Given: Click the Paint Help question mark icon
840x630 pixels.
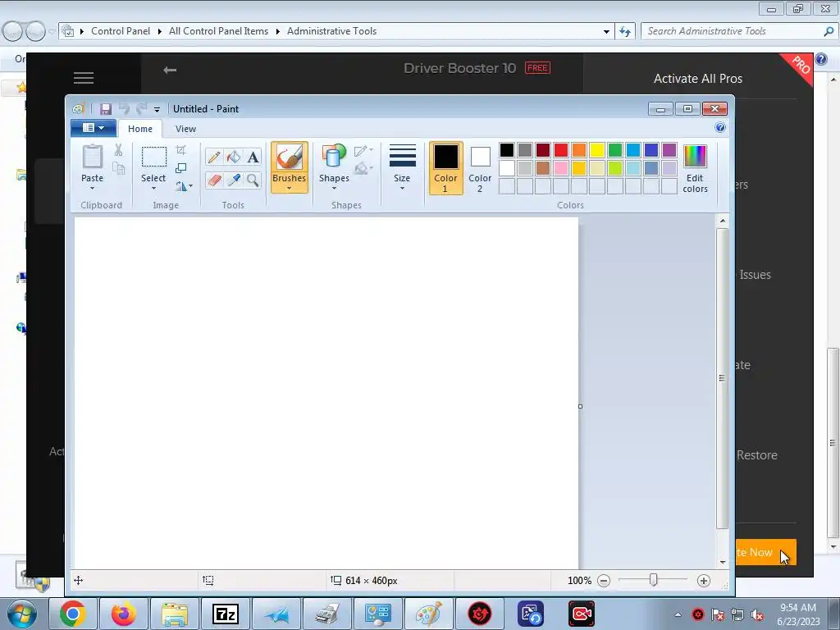Looking at the screenshot, I should point(720,127).
